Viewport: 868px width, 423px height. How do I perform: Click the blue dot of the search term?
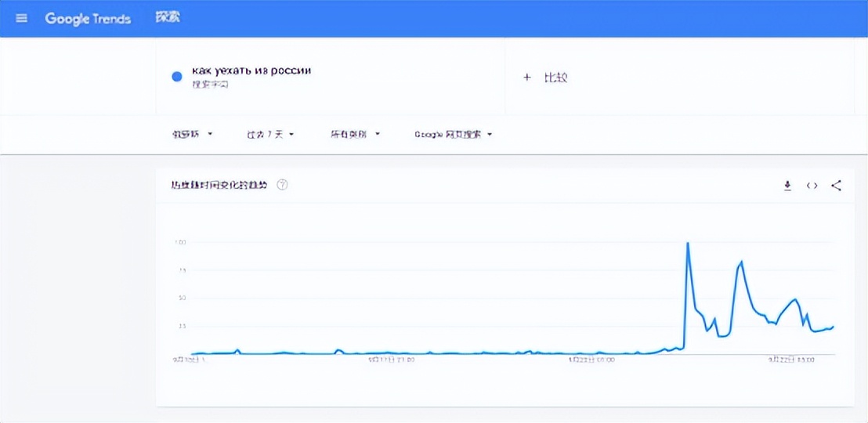point(177,77)
